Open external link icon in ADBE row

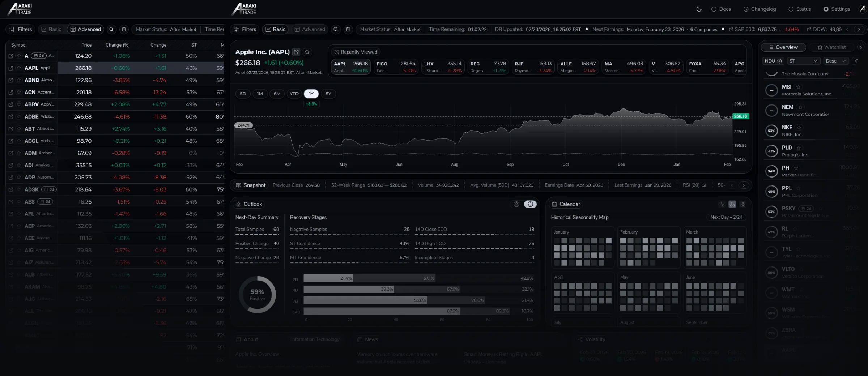point(11,117)
